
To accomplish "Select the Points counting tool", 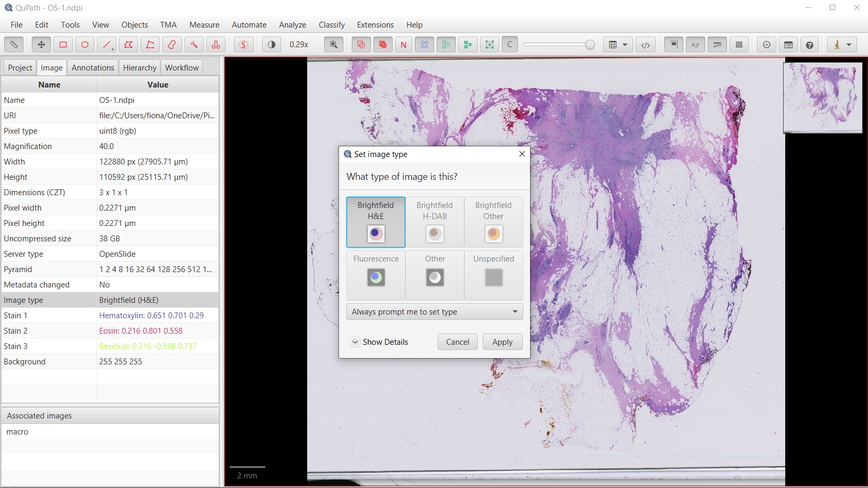I will 216,45.
